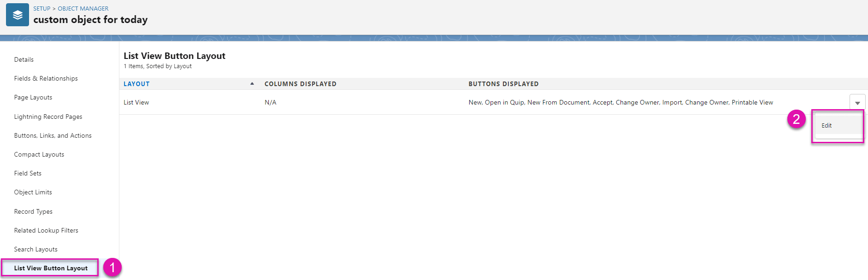Click the Object Manager layers icon

[x=18, y=15]
